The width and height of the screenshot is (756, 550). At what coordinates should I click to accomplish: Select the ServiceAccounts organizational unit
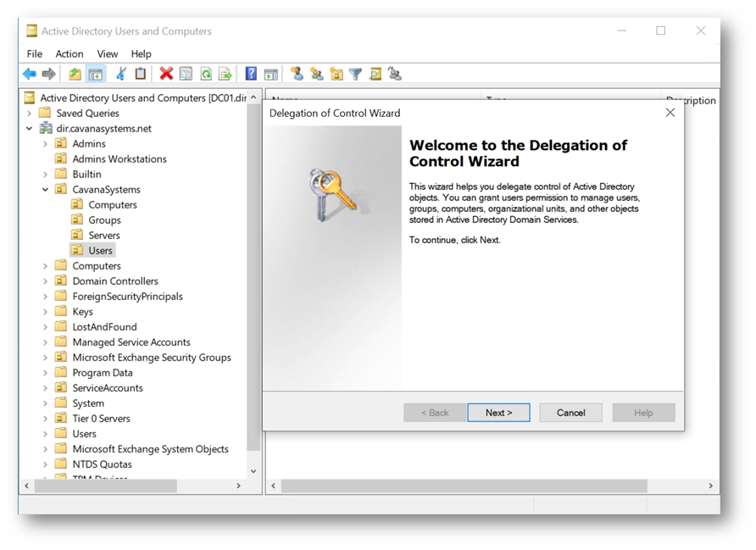click(x=108, y=388)
